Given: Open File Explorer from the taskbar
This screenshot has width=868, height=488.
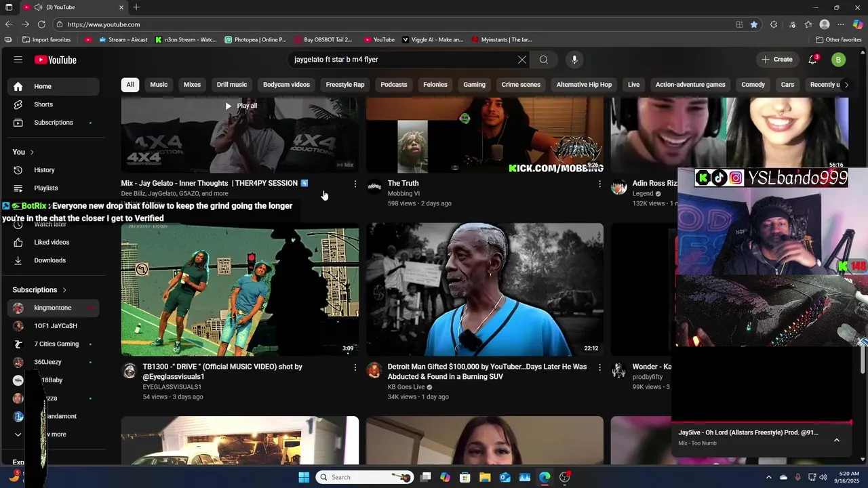Looking at the screenshot, I should 485,477.
